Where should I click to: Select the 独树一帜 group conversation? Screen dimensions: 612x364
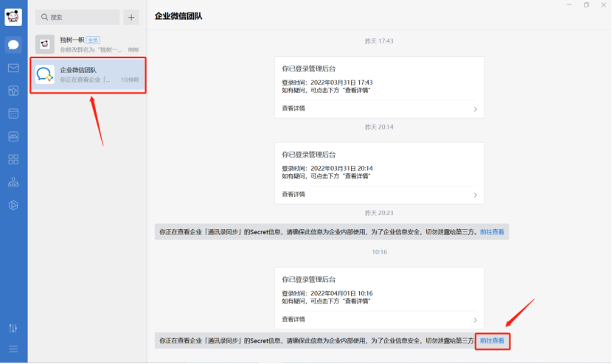88,44
